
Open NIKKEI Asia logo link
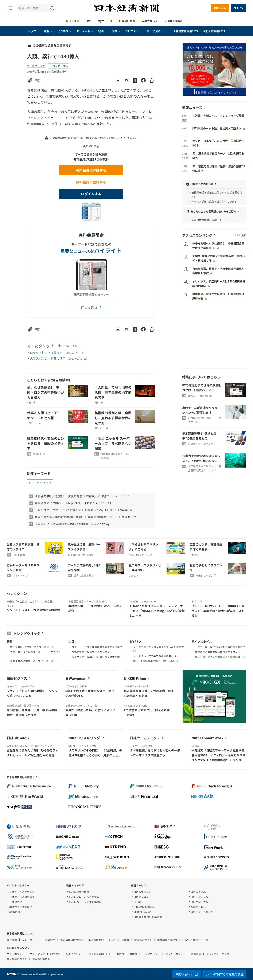click(202, 796)
